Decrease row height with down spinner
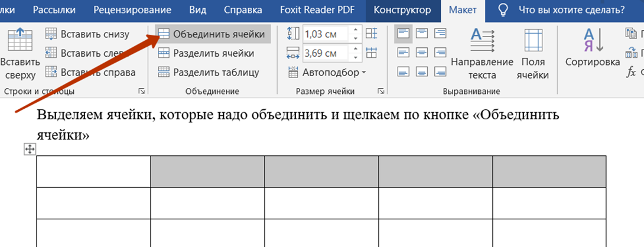This screenshot has width=644, height=247. [x=356, y=38]
